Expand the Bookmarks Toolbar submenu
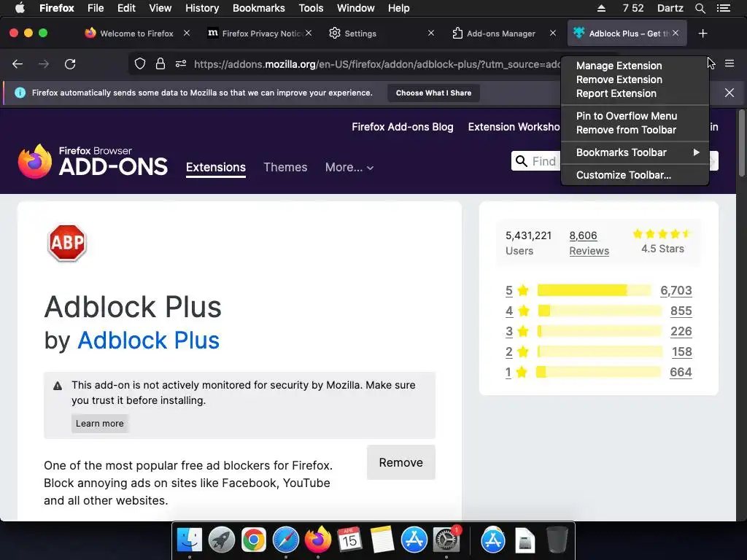This screenshot has height=560, width=747. point(635,152)
